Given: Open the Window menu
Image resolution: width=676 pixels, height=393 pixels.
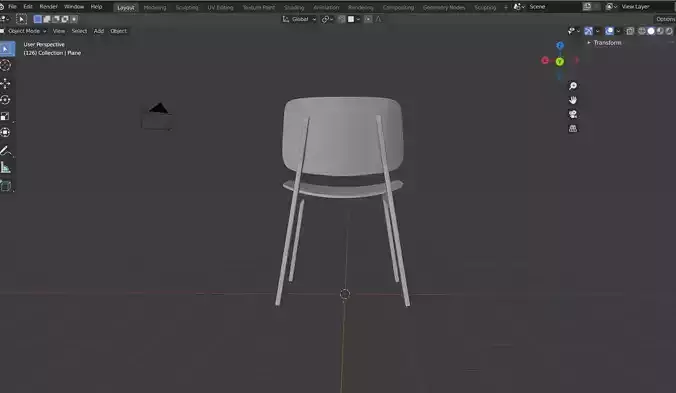Looking at the screenshot, I should [74, 6].
